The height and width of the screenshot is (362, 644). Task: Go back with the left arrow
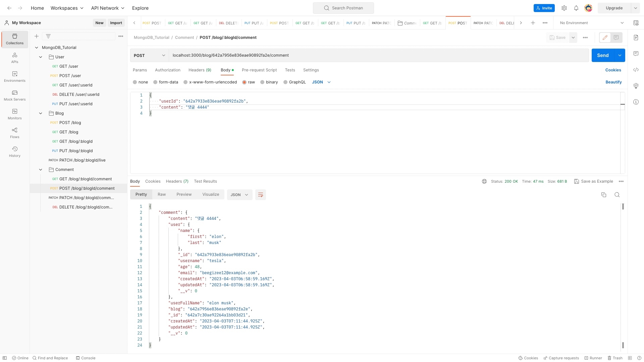click(9, 8)
